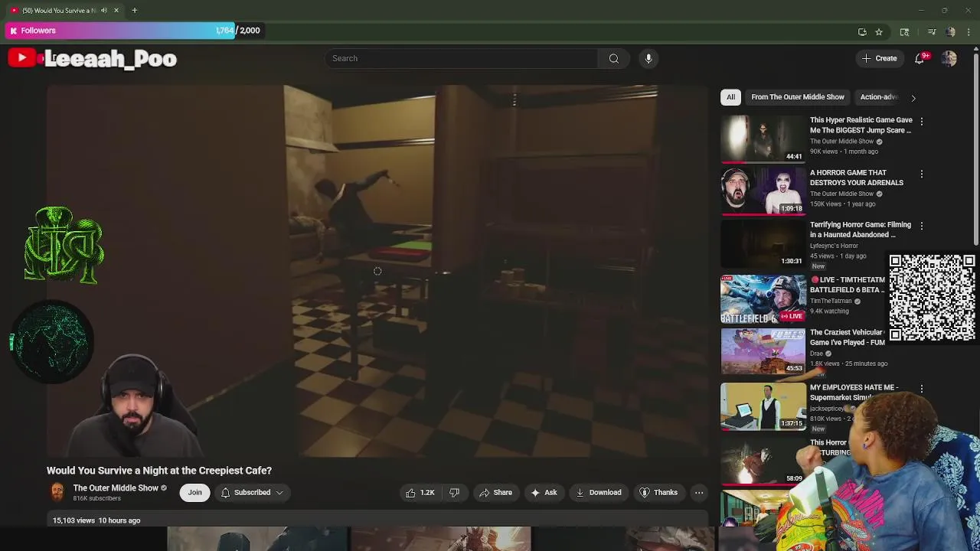Image resolution: width=980 pixels, height=551 pixels.
Task: Open MY EMPLOYEES HATE ME thumbnail
Action: (x=763, y=406)
